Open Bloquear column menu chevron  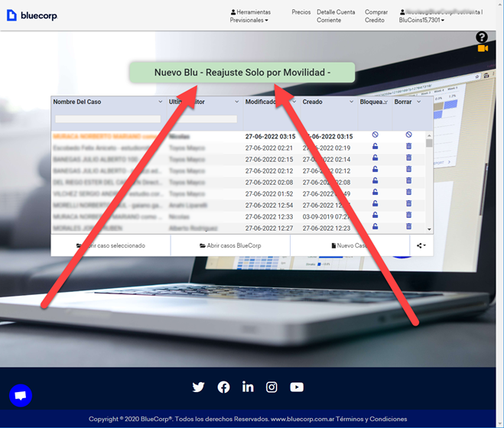(x=385, y=102)
